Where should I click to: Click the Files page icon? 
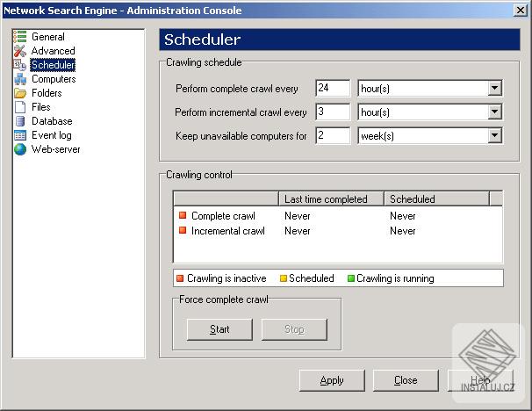pyautogui.click(x=20, y=107)
